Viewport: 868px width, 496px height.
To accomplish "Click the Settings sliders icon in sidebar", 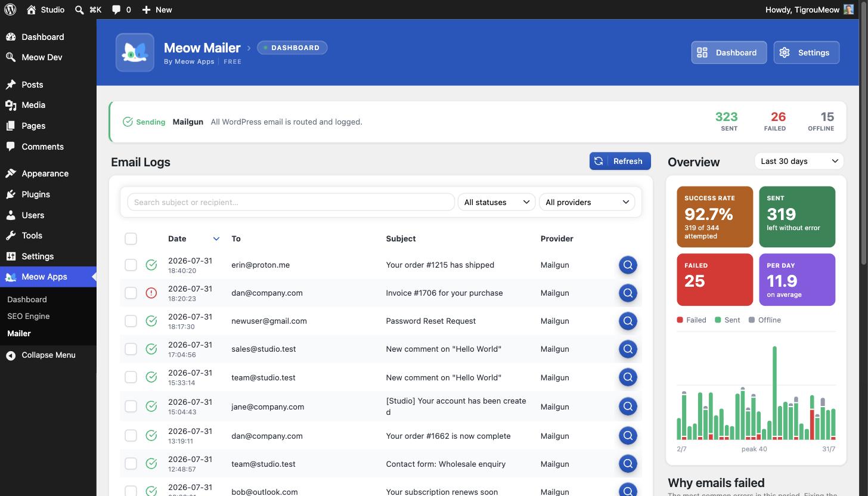I will pyautogui.click(x=11, y=256).
